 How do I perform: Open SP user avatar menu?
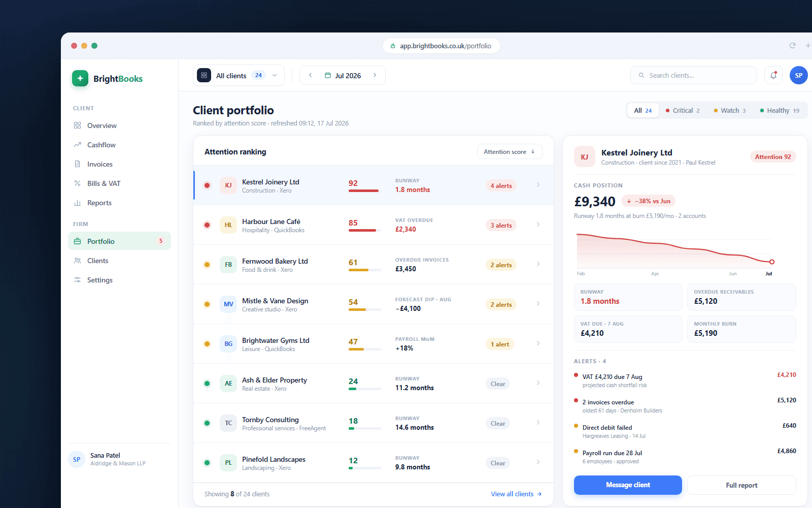(x=798, y=75)
